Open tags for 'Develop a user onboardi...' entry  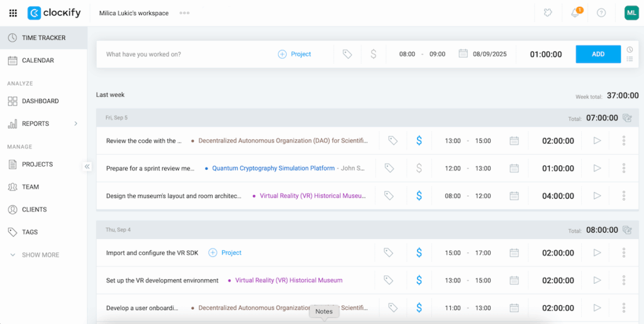[x=393, y=308]
